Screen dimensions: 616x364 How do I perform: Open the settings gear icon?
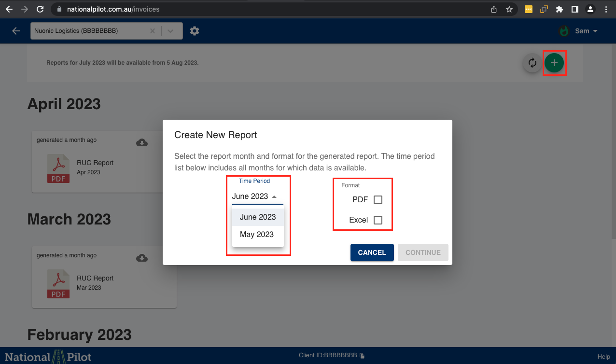pyautogui.click(x=195, y=31)
